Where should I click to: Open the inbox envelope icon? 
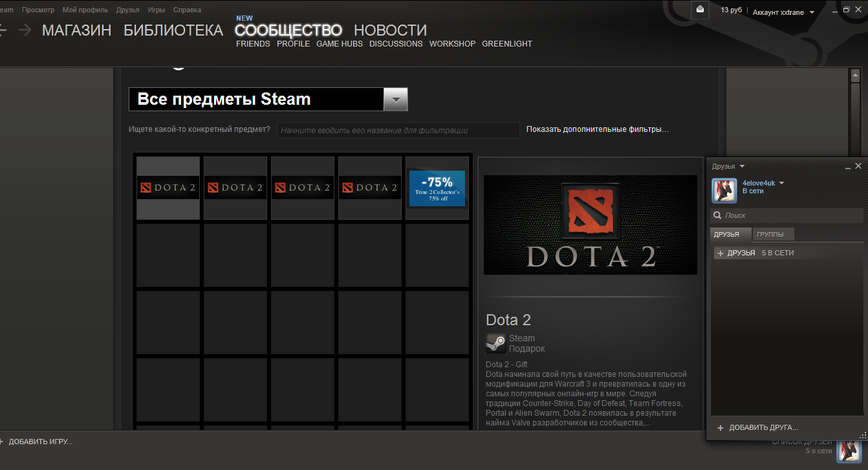pos(700,10)
